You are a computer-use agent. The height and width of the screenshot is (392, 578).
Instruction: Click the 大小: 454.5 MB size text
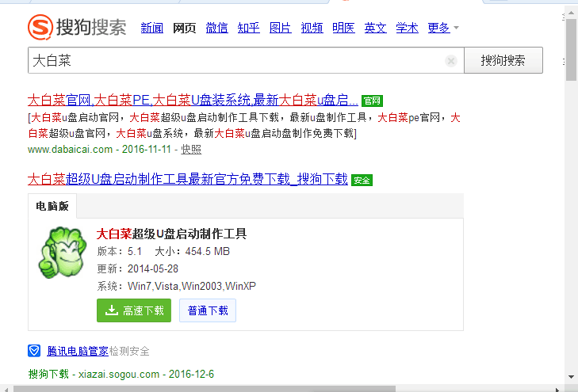point(193,251)
